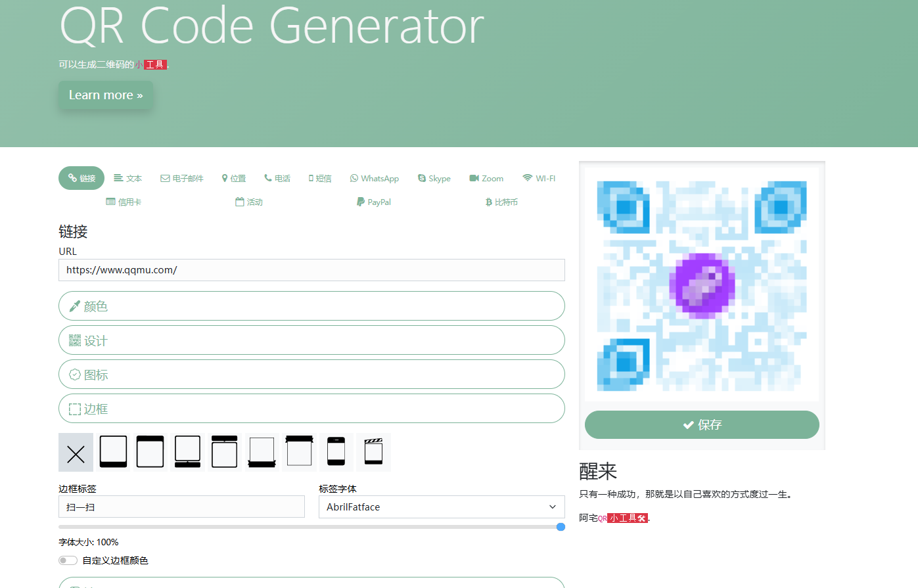Click the 保存 (save) button
The width and height of the screenshot is (918, 588).
702,424
